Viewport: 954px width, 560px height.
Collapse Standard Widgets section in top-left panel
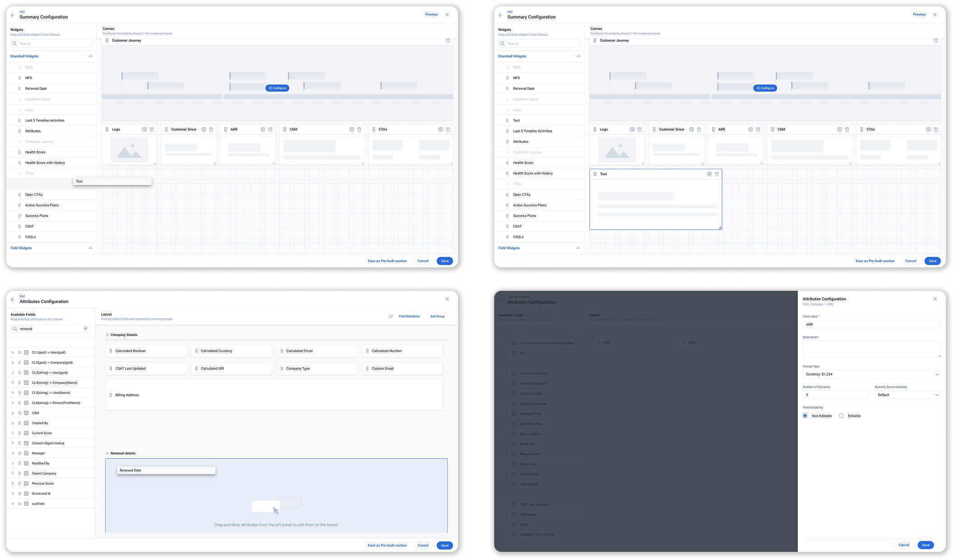(90, 56)
